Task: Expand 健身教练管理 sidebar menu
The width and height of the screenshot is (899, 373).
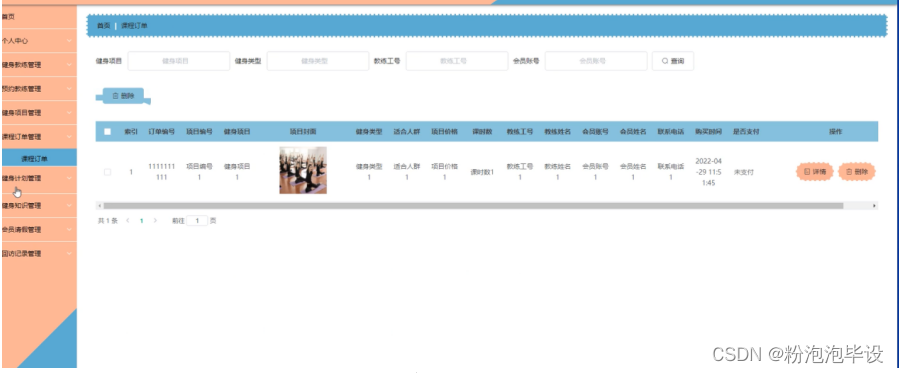Action: (x=38, y=65)
